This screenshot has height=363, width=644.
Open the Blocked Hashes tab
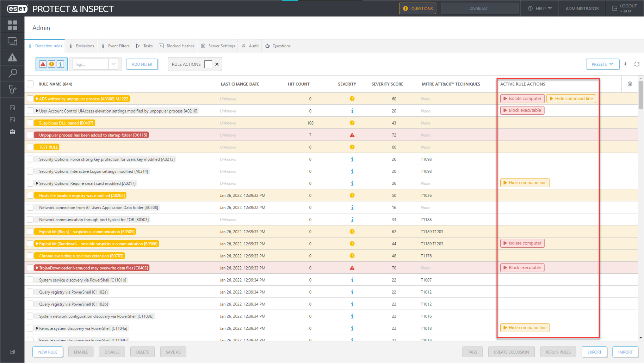177,46
